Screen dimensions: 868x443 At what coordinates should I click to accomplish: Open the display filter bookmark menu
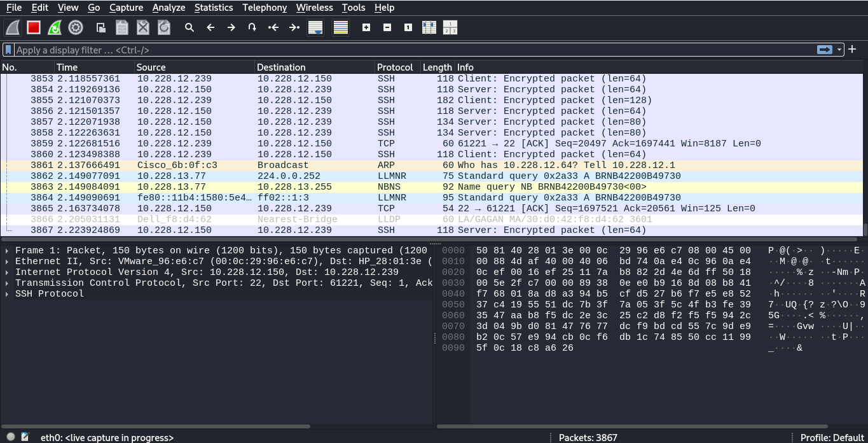[x=9, y=50]
